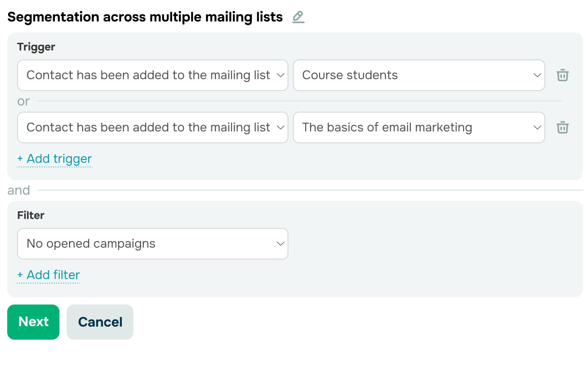Click the chevron beside No opened campaigns
Image resolution: width=588 pixels, height=382 pixels.
[280, 244]
